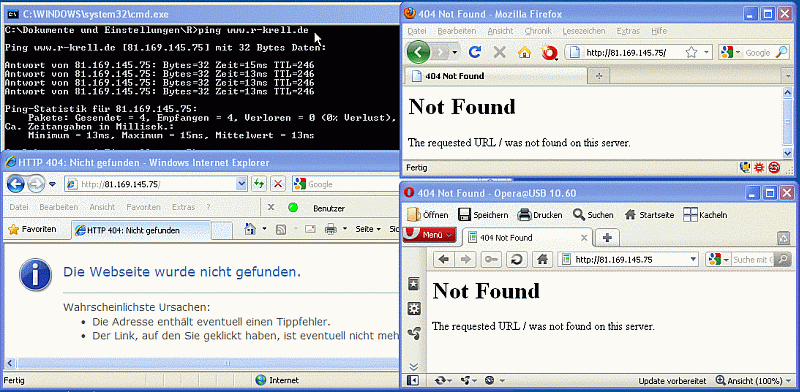
Task: Open Favoriten star button in IE
Action: coord(32,230)
